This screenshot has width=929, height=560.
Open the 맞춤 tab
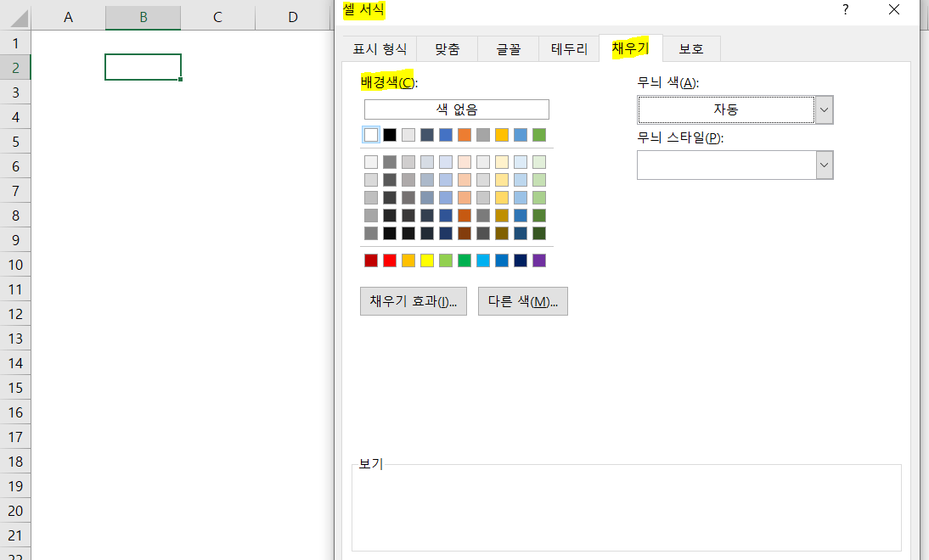448,48
